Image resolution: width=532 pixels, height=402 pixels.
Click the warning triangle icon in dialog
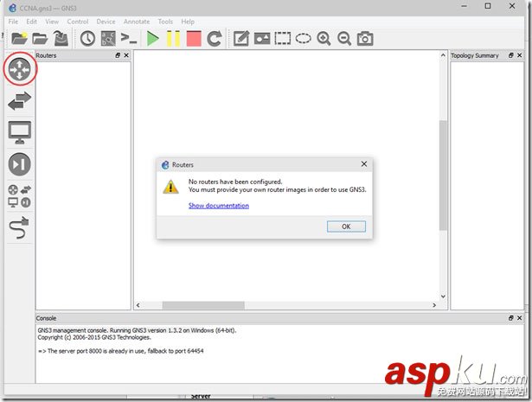click(x=170, y=187)
